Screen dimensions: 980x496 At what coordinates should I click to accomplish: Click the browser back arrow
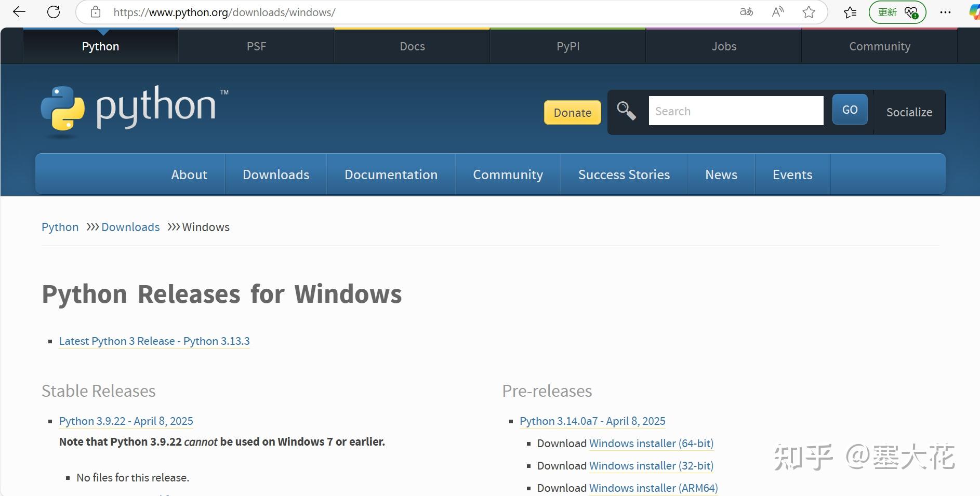(19, 12)
